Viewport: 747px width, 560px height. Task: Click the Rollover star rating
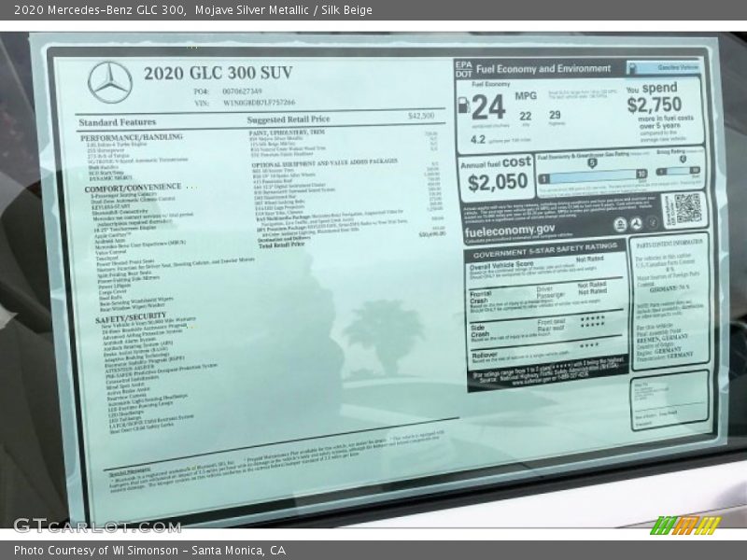click(x=589, y=345)
